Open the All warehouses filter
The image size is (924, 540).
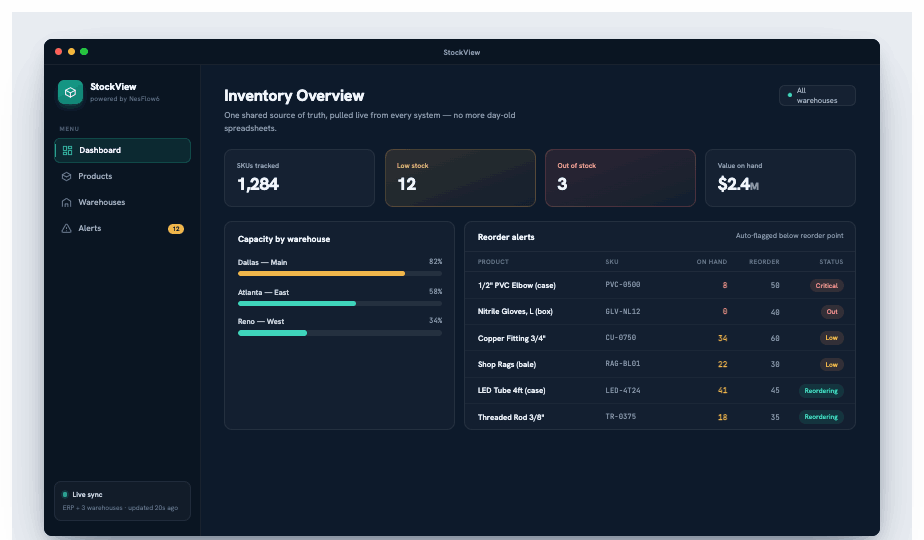817,96
